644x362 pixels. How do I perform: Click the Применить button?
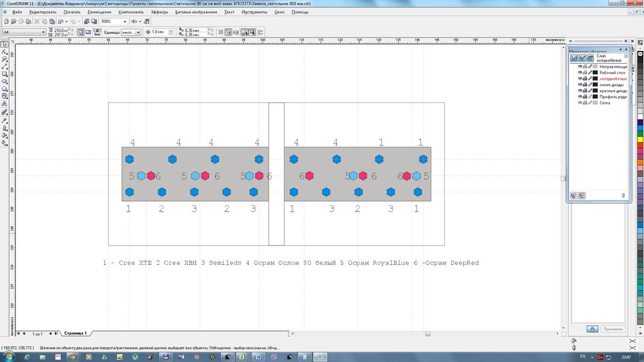614,329
